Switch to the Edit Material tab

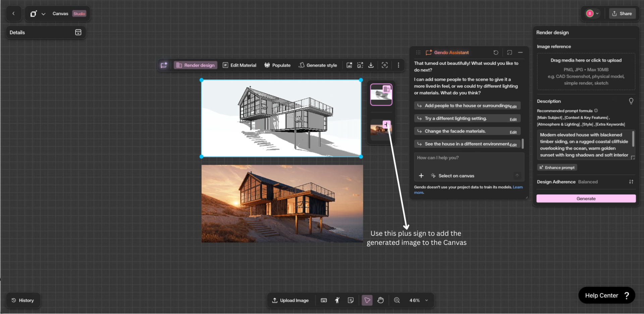[239, 65]
